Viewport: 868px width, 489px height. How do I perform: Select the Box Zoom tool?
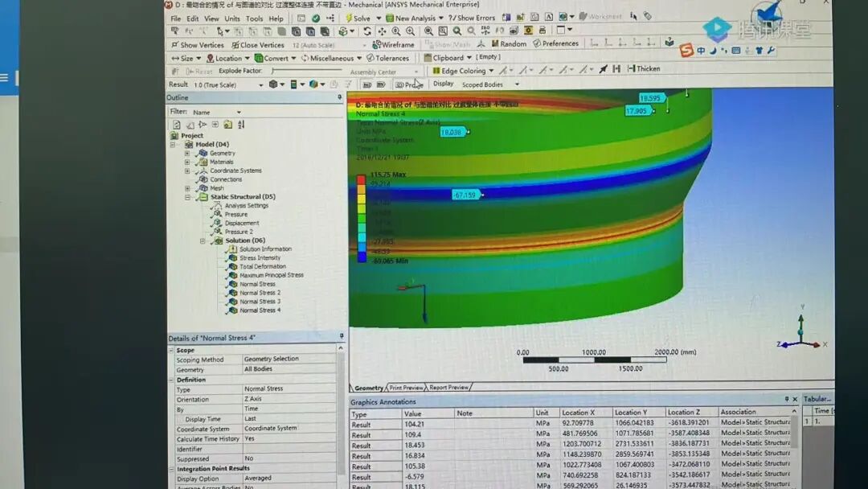pyautogui.click(x=410, y=31)
